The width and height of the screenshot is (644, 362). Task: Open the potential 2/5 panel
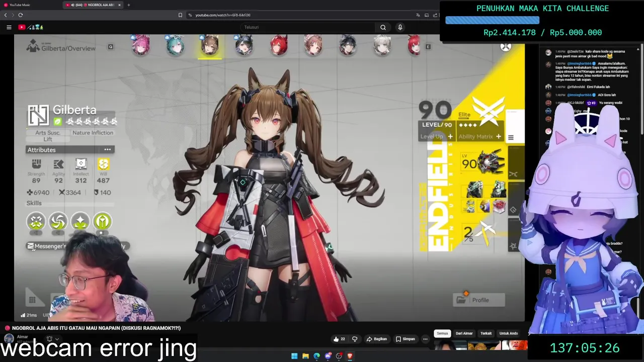(x=478, y=233)
